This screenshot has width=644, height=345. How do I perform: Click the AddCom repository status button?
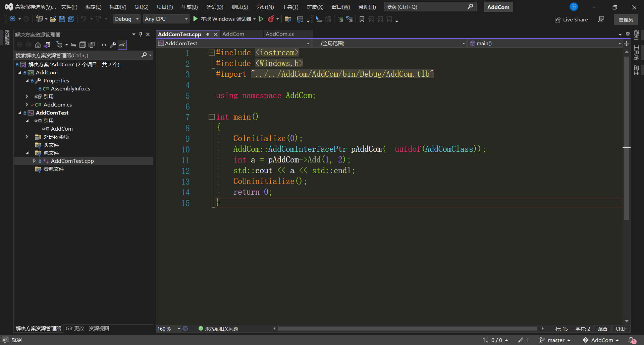point(600,340)
